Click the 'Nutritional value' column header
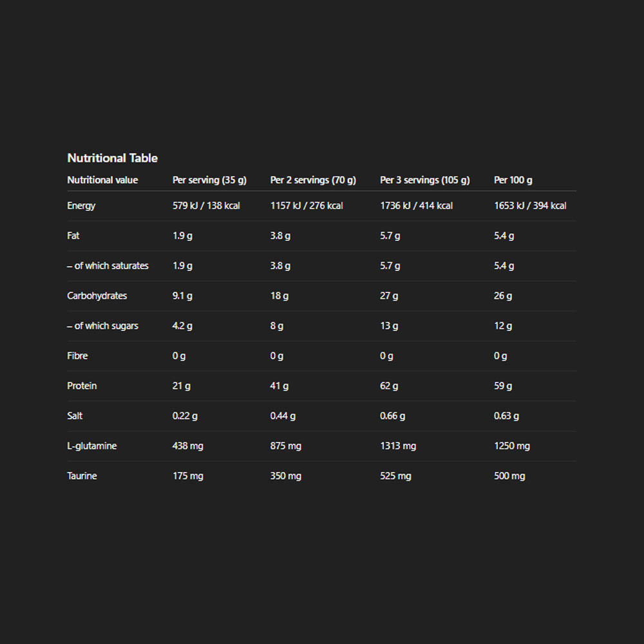The width and height of the screenshot is (644, 644). point(102,180)
